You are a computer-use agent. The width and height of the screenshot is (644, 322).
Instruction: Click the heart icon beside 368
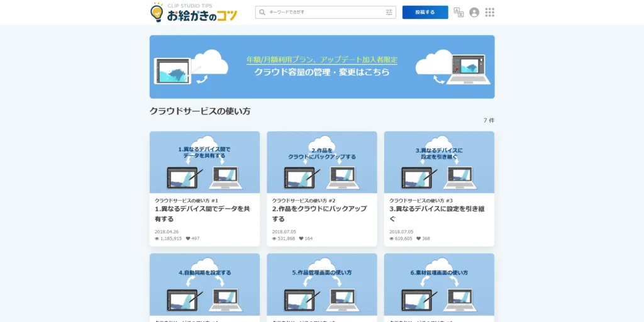coord(418,238)
